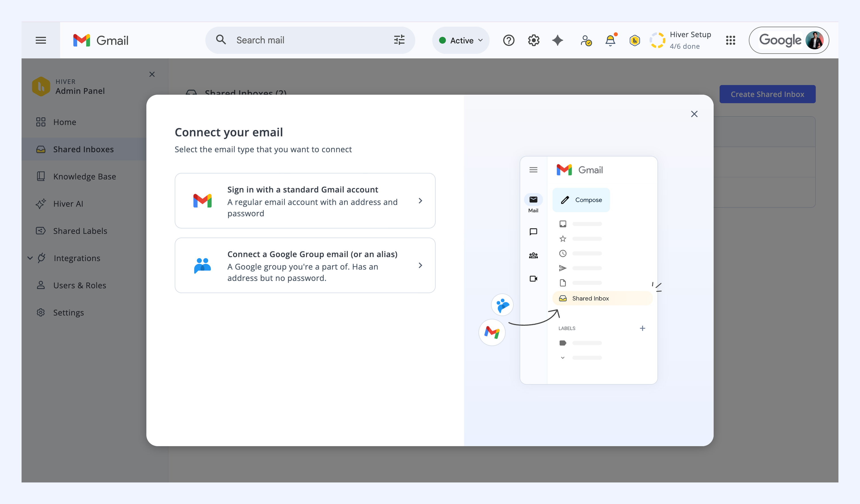Open the Google account profile avatar

coord(814,40)
